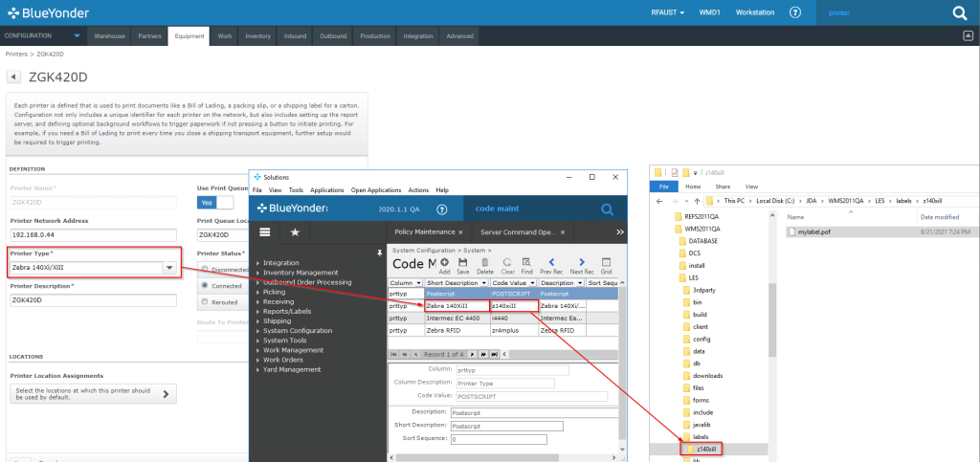Open the help question mark icon in top bar
Image resolution: width=980 pixels, height=462 pixels.
(795, 12)
